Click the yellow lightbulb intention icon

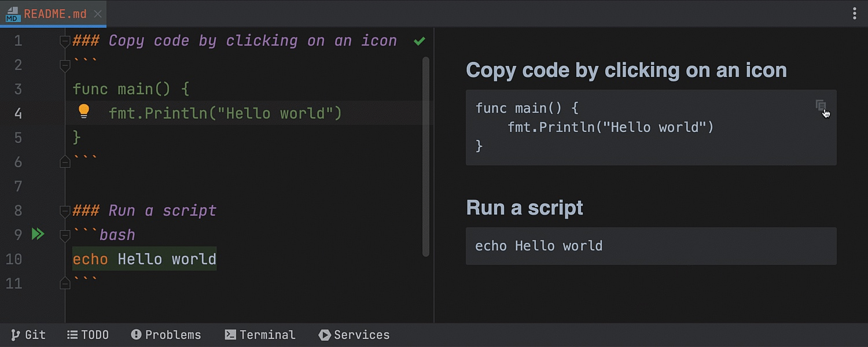point(84,111)
